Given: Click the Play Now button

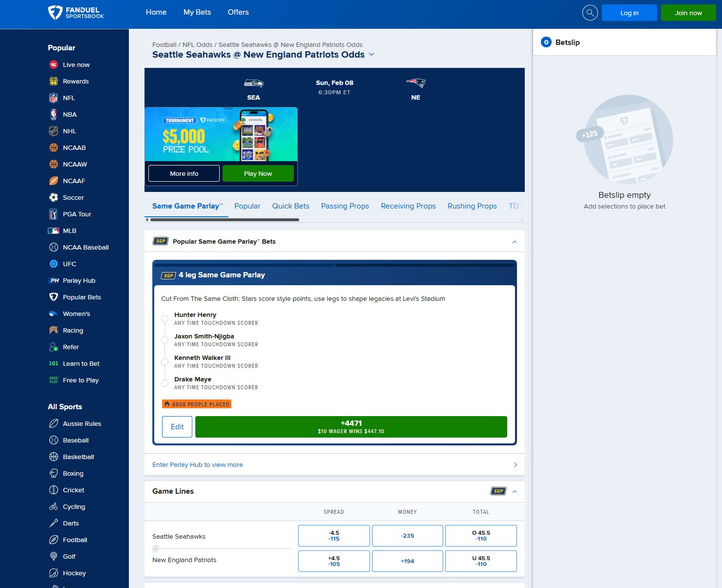Looking at the screenshot, I should pyautogui.click(x=258, y=173).
